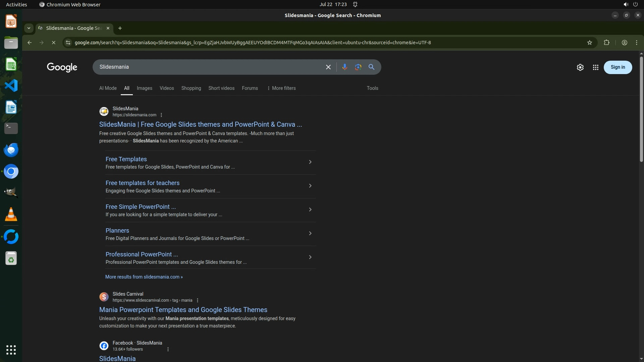This screenshot has width=644, height=362.
Task: Expand the Planners sitelink chevron
Action: coord(310,234)
